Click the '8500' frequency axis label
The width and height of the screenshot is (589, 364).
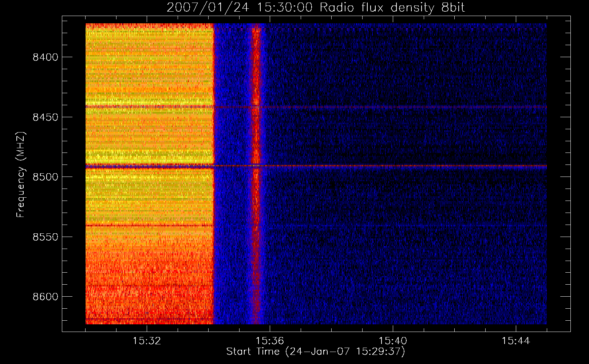click(45, 177)
